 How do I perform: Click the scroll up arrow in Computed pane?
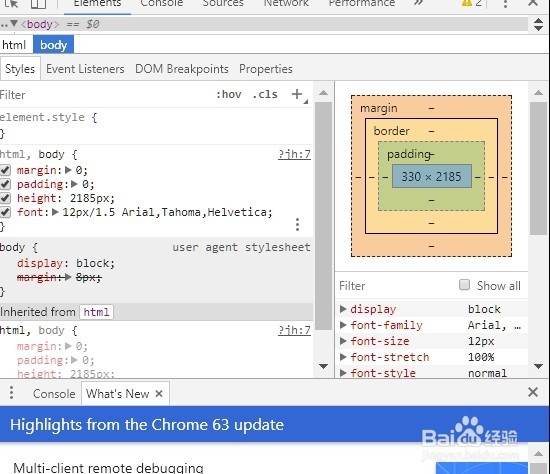click(x=538, y=93)
